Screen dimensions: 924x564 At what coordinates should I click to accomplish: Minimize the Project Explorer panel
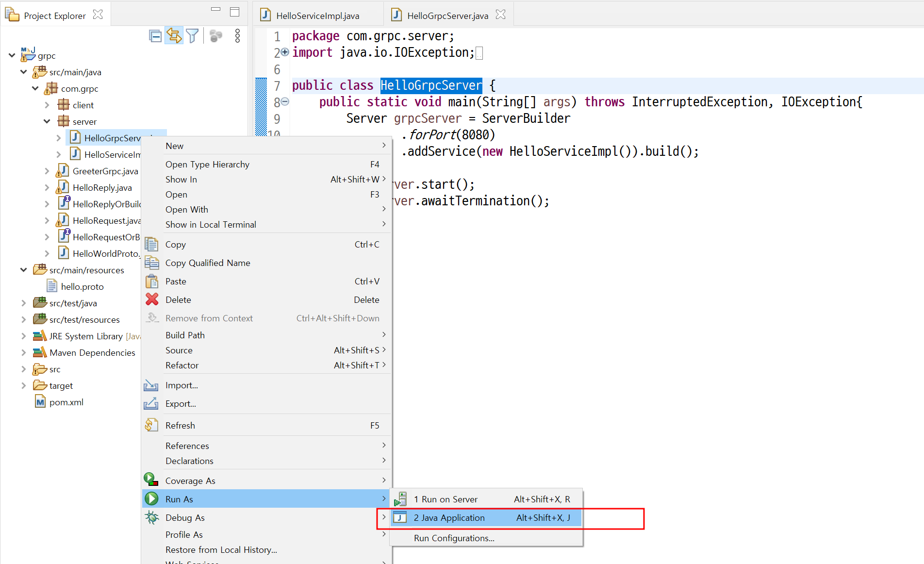215,10
